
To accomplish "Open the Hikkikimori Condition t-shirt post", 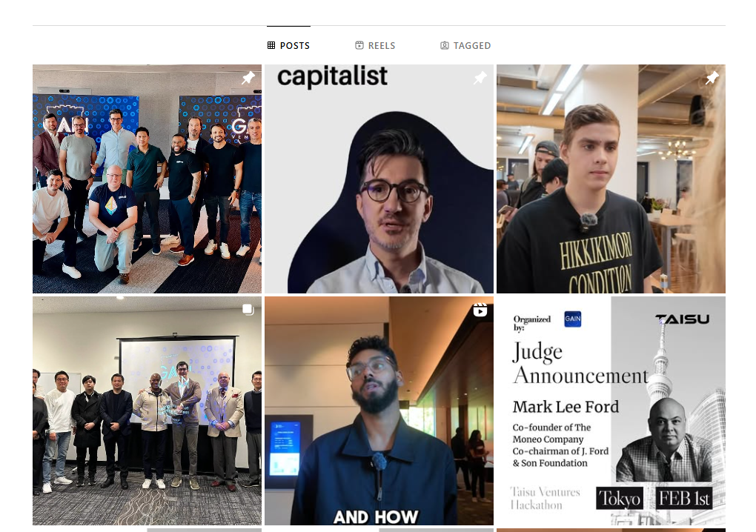I will [611, 179].
